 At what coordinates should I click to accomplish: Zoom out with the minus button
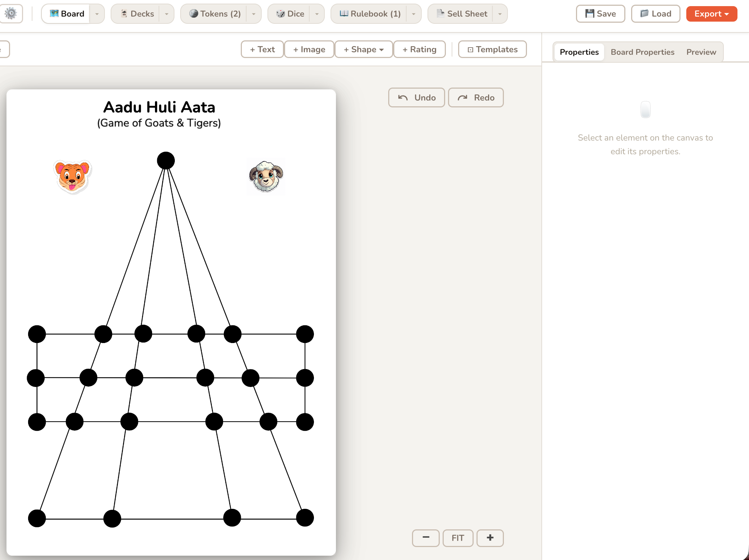coord(426,538)
